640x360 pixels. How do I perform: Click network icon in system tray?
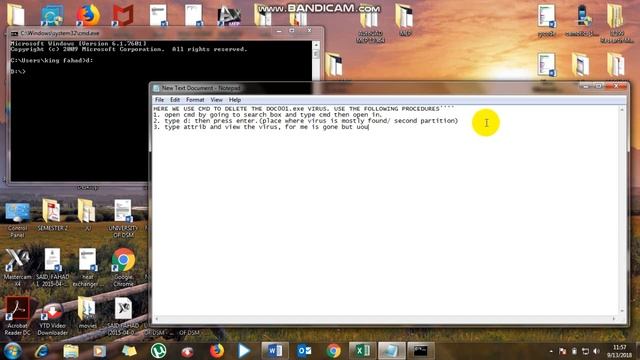tap(585, 351)
